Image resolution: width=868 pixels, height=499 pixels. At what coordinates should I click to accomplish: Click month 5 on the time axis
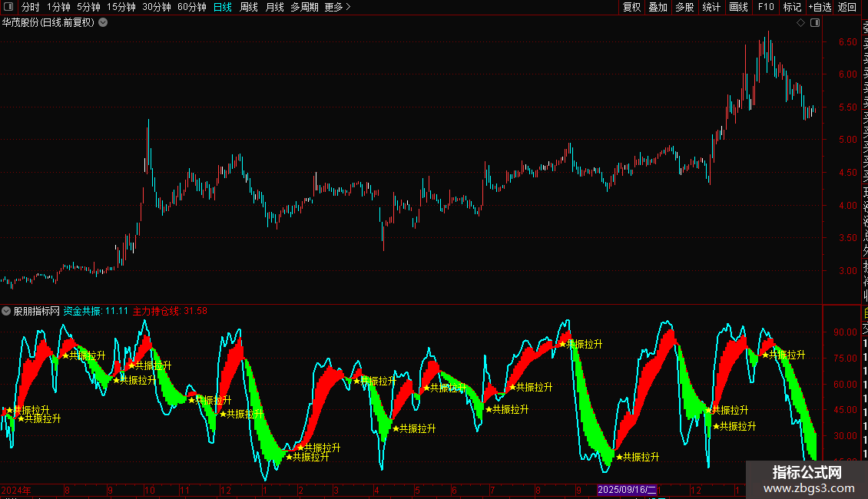pyautogui.click(x=417, y=490)
